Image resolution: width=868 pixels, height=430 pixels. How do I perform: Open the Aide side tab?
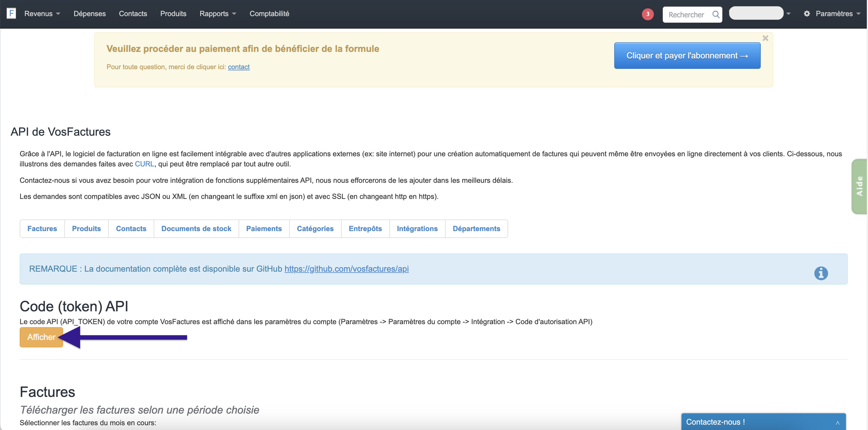click(859, 186)
